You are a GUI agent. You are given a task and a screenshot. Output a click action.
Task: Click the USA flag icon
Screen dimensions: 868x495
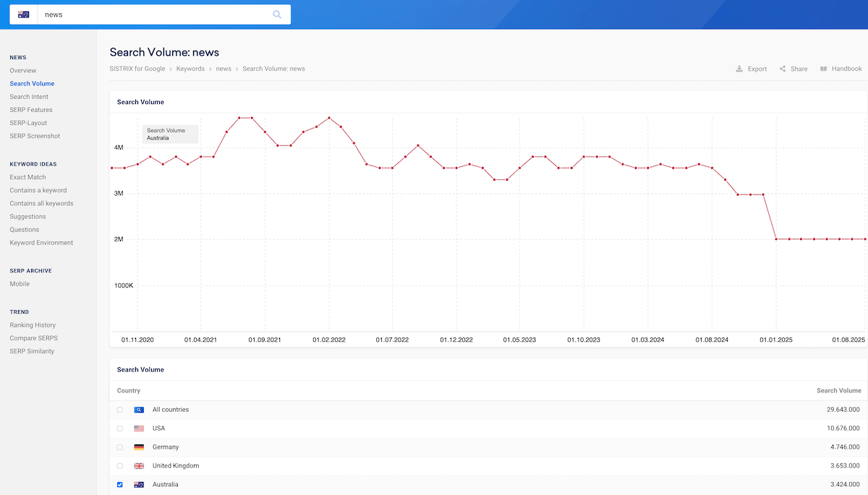coord(139,428)
